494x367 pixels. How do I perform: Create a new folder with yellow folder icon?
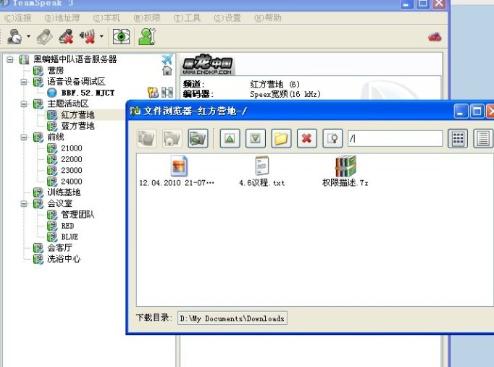coord(281,138)
